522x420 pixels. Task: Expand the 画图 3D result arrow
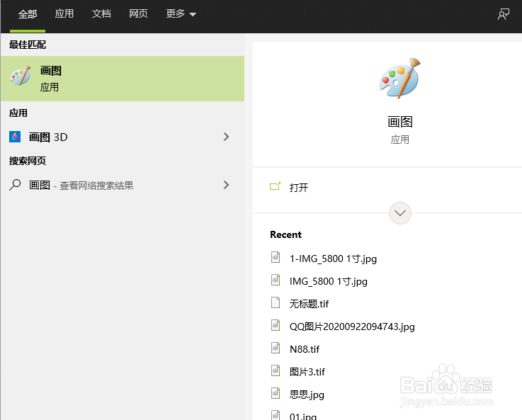coord(227,137)
